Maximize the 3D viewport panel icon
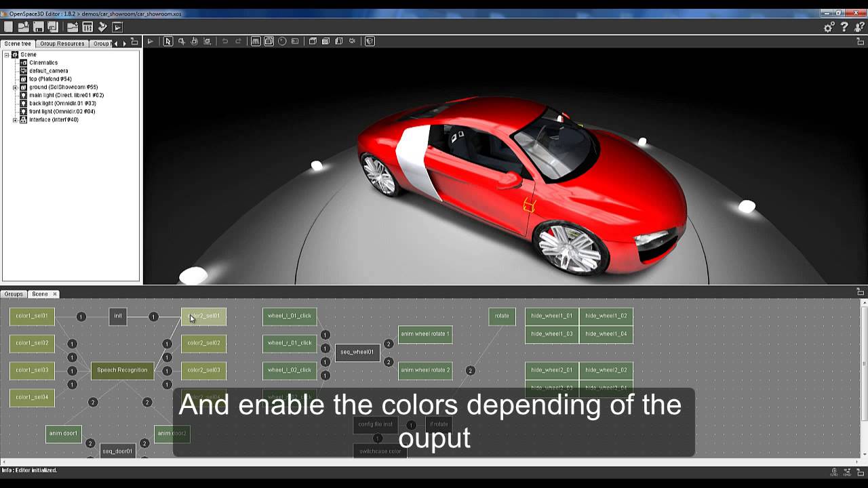Screen dimensions: 868x488 click(x=861, y=41)
